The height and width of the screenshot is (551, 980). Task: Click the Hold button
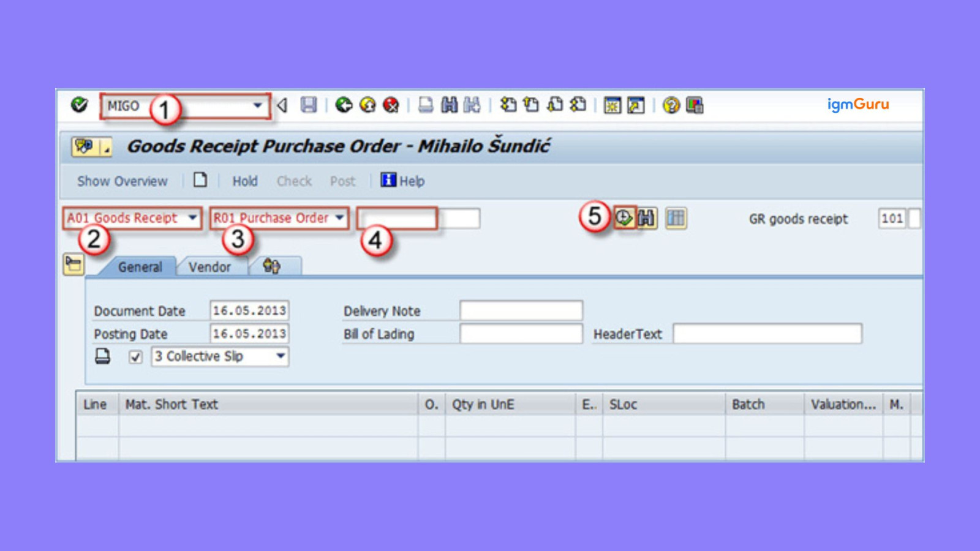(245, 181)
